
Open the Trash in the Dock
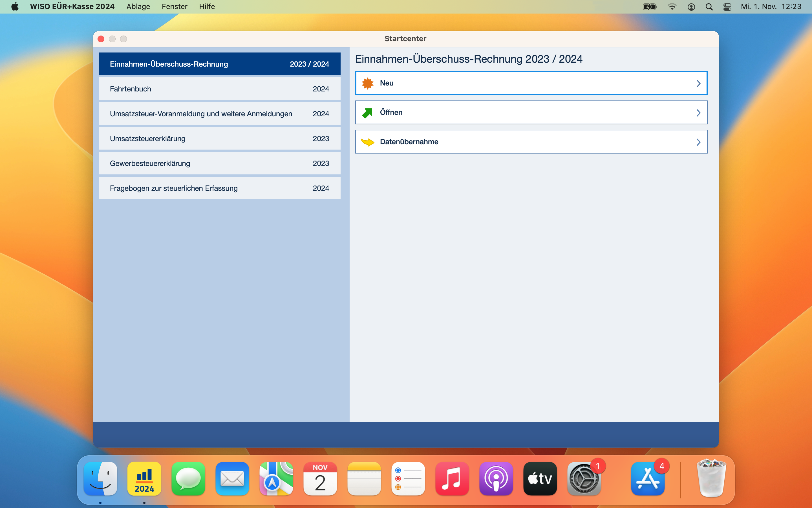coord(711,478)
